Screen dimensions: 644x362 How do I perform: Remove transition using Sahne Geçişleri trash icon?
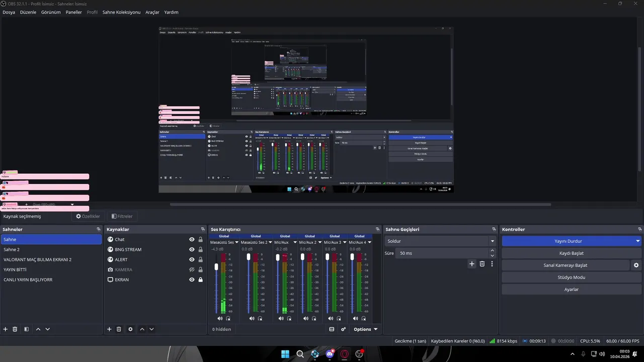click(482, 264)
